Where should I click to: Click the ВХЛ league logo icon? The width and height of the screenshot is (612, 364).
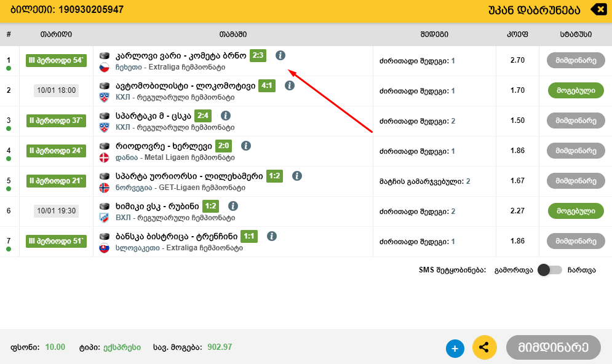point(104,218)
